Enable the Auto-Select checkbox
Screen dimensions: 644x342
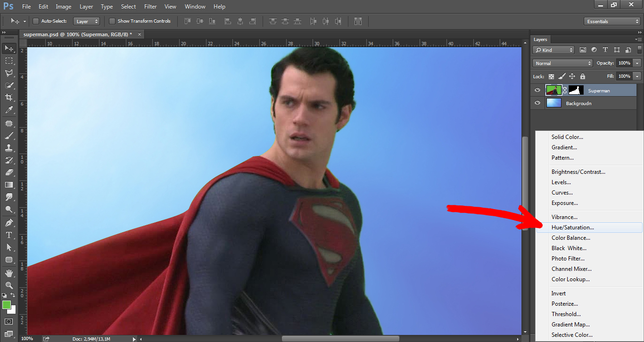tap(36, 21)
